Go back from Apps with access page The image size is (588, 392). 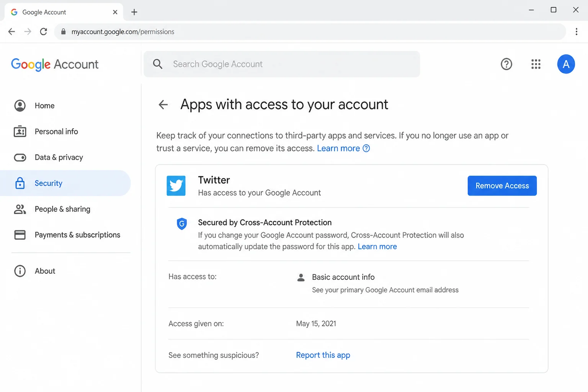(x=163, y=105)
